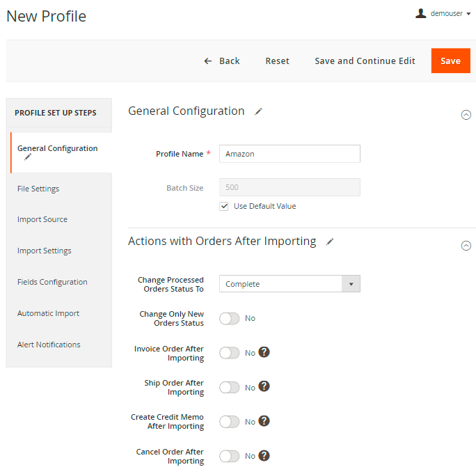Toggle Ship Order After Importing switch
The image size is (476, 474).
click(229, 387)
